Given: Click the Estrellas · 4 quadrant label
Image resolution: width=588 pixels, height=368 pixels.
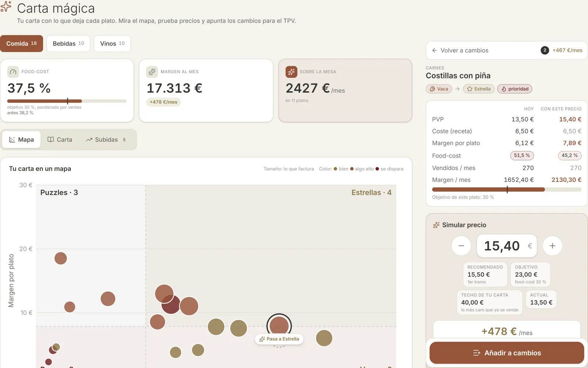Looking at the screenshot, I should point(372,192).
